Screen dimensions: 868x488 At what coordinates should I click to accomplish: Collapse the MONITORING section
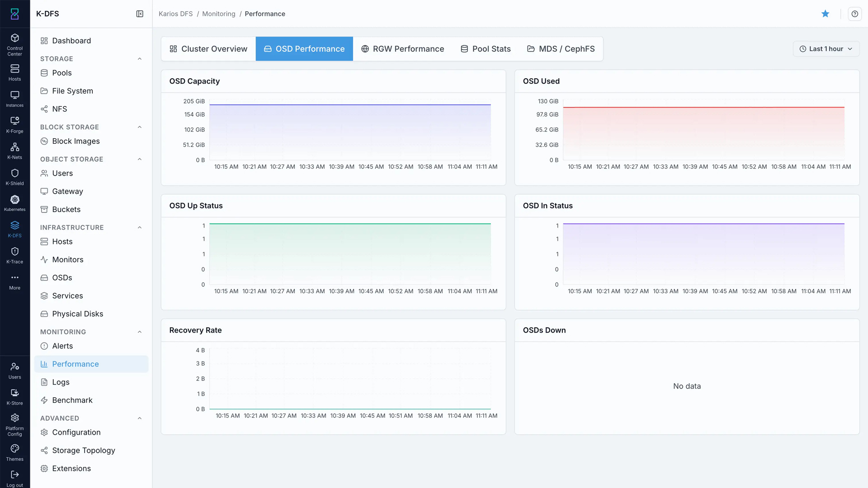click(x=140, y=332)
